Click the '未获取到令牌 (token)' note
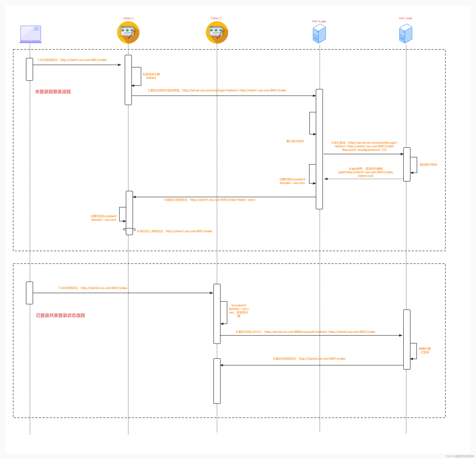The image size is (476, 459). pyautogui.click(x=151, y=76)
